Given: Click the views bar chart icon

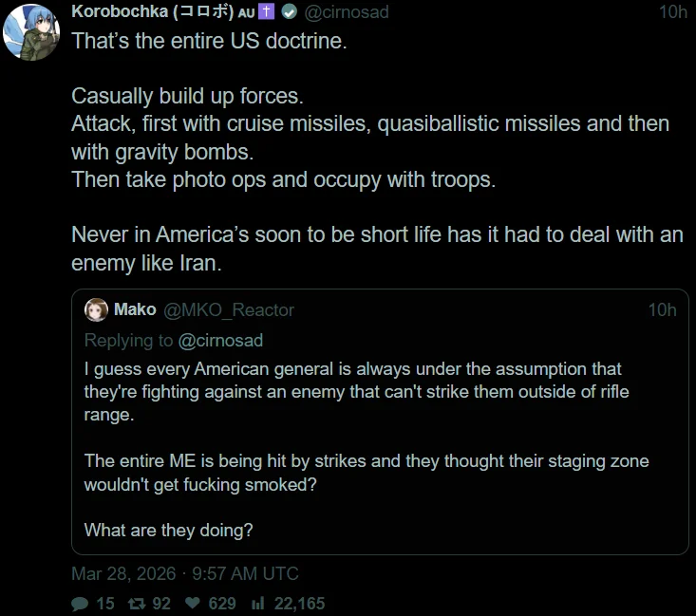Looking at the screenshot, I should tap(256, 603).
